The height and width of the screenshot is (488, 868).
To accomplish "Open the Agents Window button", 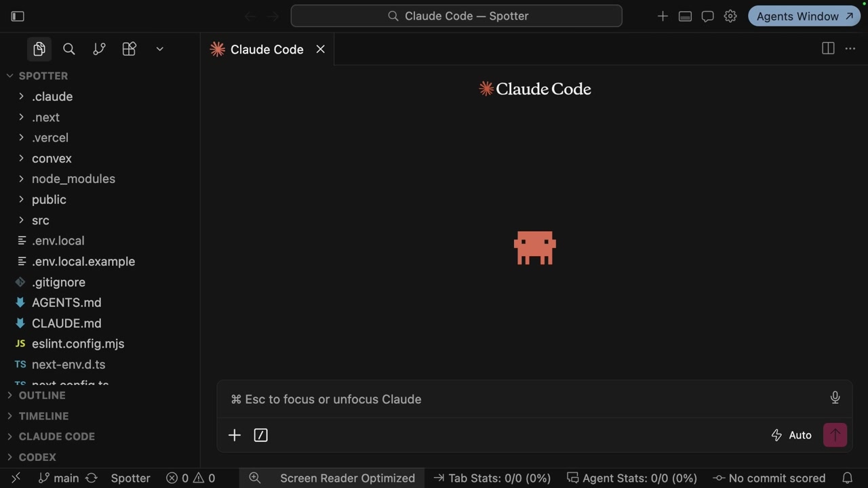I will [804, 16].
